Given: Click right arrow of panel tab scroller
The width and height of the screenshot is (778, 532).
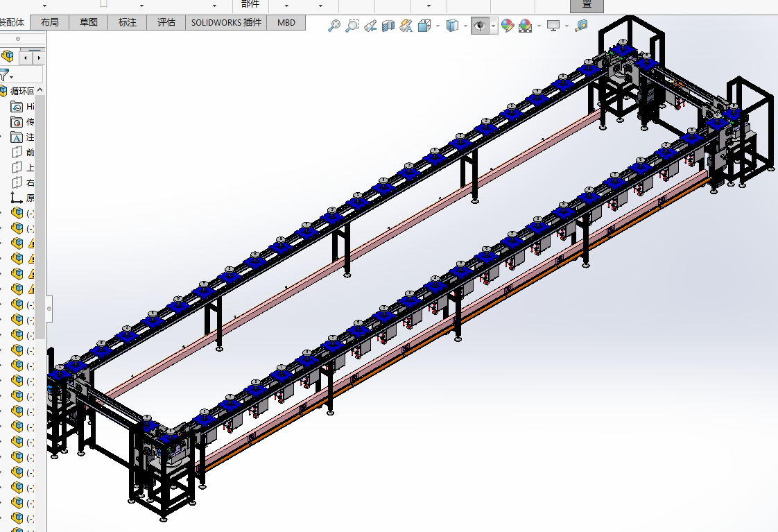Looking at the screenshot, I should pos(39,57).
